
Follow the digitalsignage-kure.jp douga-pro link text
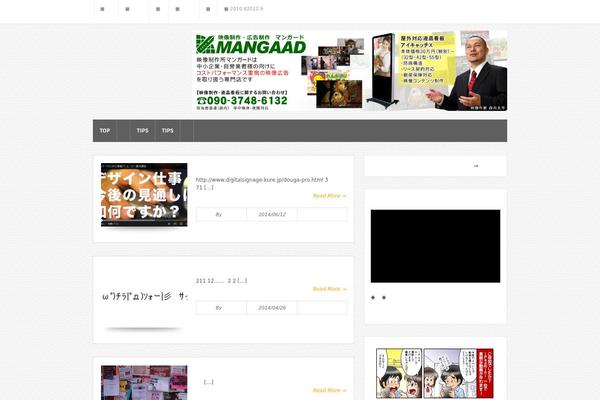[x=262, y=180]
